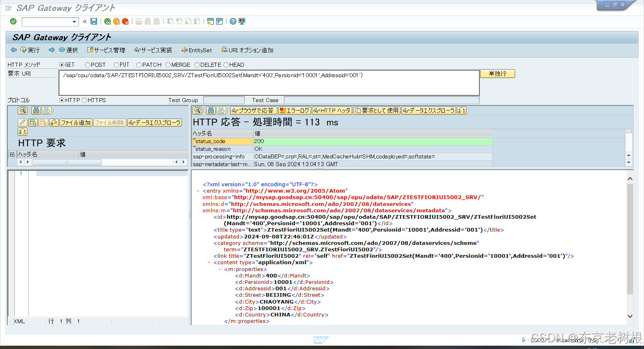Select the MERGE HTTP method
This screenshot has height=349, width=644.
pyautogui.click(x=168, y=65)
